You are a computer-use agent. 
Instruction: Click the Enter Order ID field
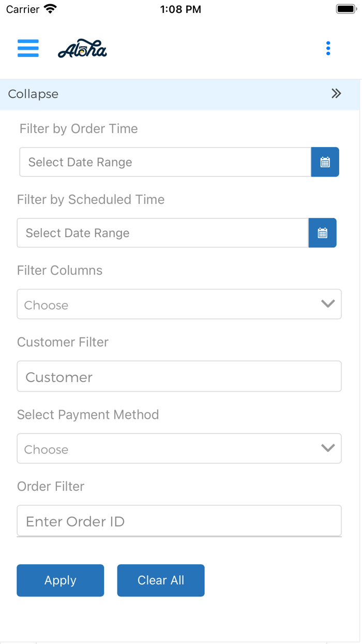point(179,521)
